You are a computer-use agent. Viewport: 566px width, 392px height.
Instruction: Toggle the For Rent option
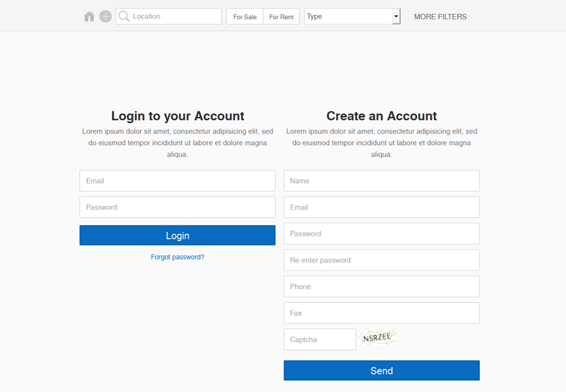point(282,16)
